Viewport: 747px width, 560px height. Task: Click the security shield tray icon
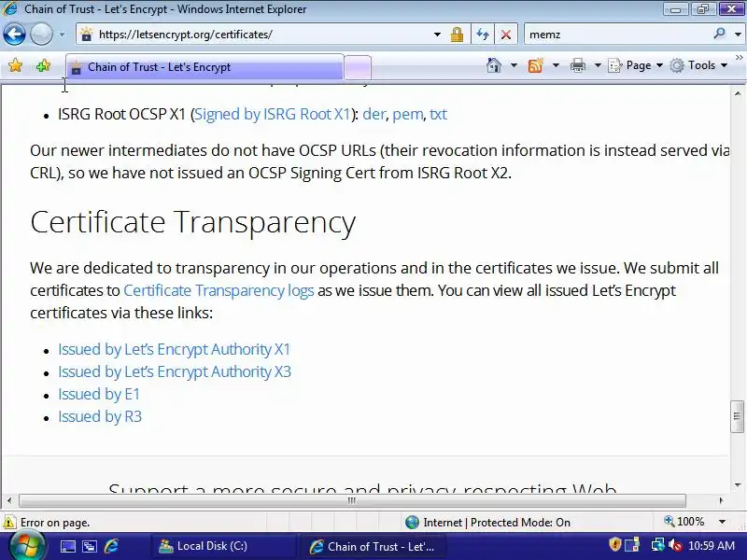click(614, 545)
